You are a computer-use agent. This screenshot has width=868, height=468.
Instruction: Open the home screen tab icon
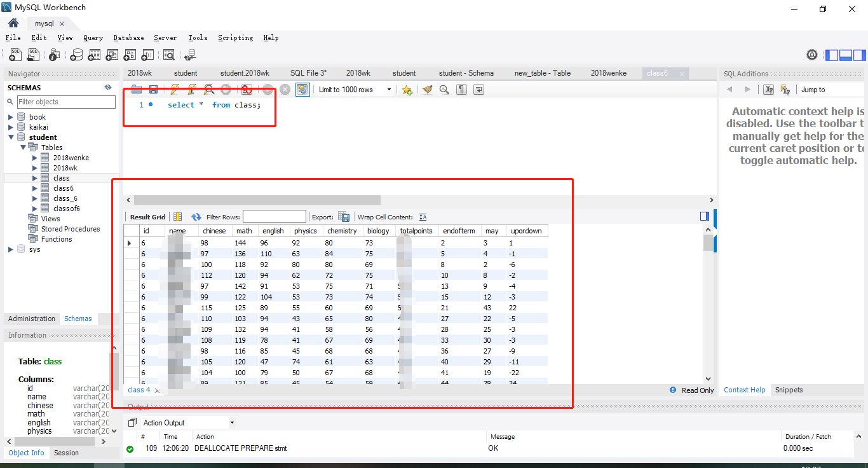pyautogui.click(x=13, y=23)
